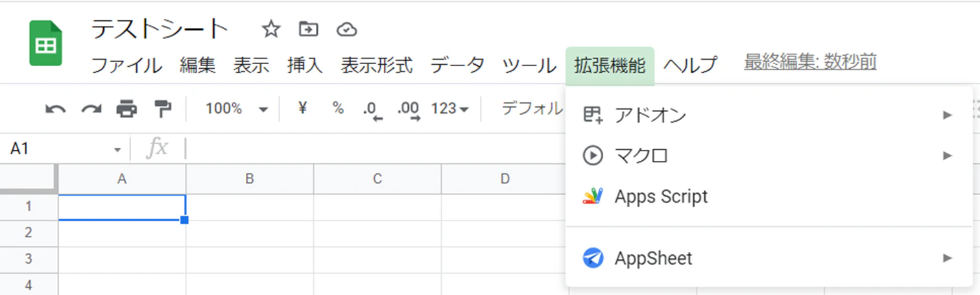Check the cloud save status icon
The width and height of the screenshot is (980, 295).
[x=347, y=29]
